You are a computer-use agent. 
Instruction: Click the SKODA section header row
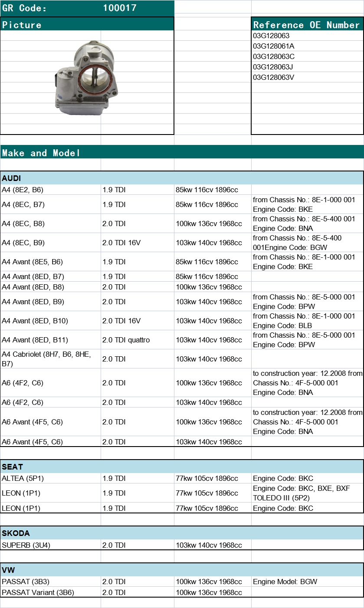coord(182,533)
